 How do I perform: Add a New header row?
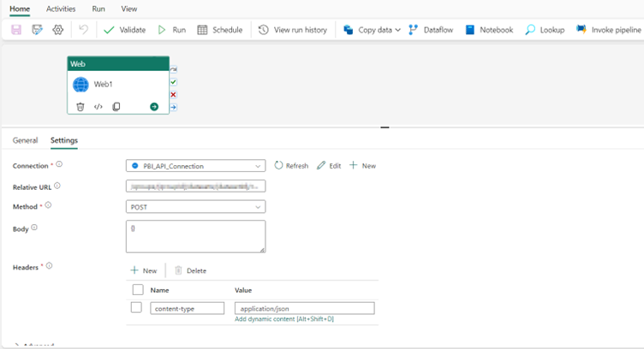coord(144,270)
